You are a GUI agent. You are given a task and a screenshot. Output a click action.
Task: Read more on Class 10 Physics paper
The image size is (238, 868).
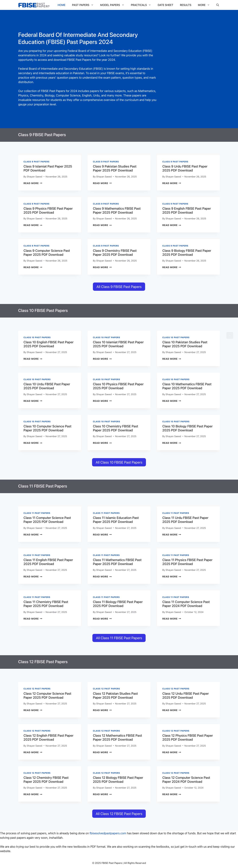(102, 401)
